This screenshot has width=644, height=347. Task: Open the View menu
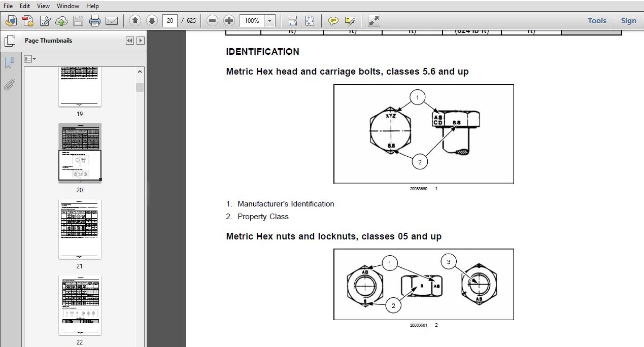point(43,6)
